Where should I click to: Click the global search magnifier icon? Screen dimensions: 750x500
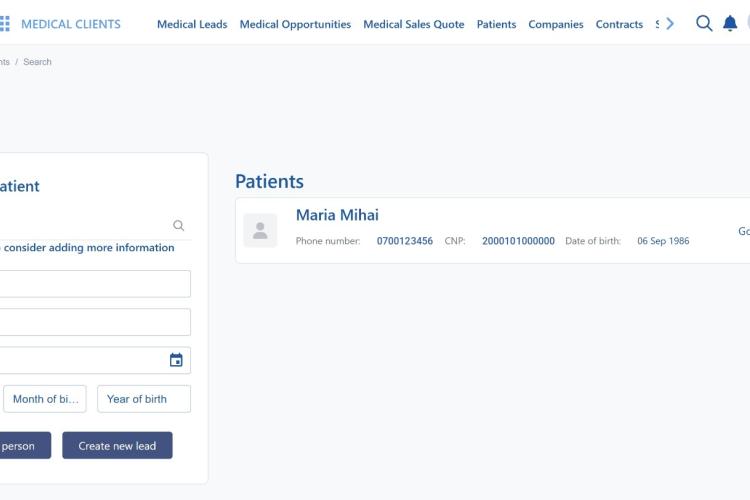(704, 23)
